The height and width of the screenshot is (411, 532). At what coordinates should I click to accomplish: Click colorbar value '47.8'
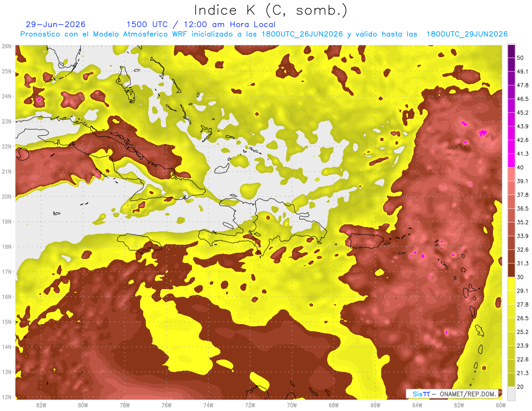(522, 85)
